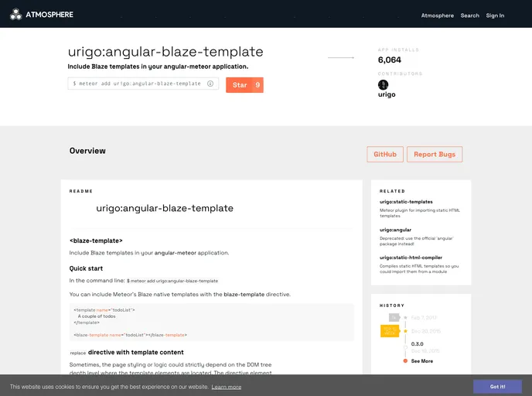Dismiss cookie banner with Got it!

click(497, 387)
